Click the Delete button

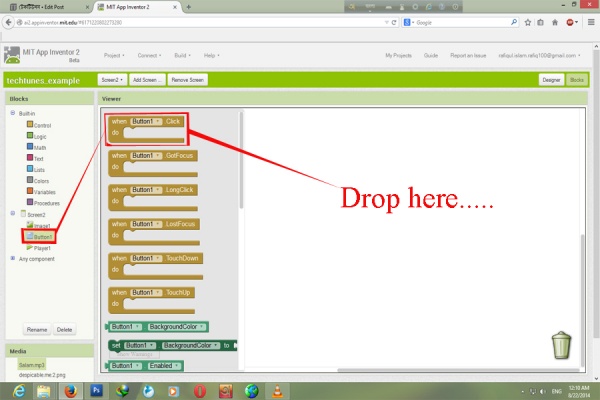pos(64,330)
